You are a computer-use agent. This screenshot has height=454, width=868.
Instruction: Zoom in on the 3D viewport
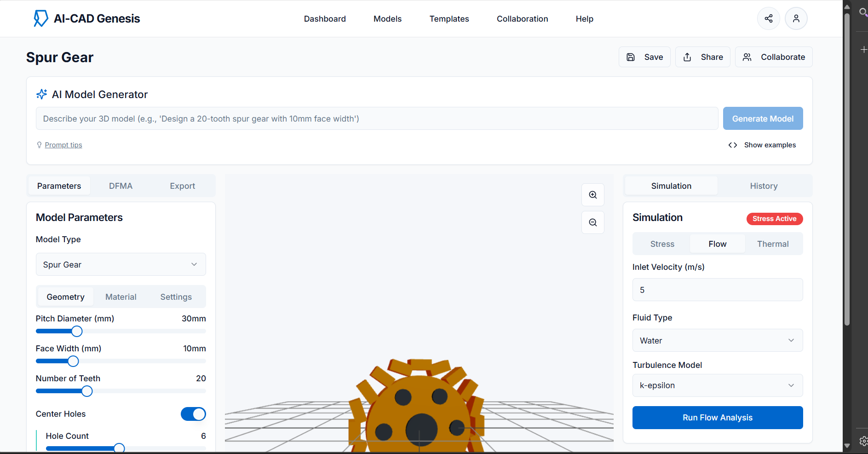[592, 194]
